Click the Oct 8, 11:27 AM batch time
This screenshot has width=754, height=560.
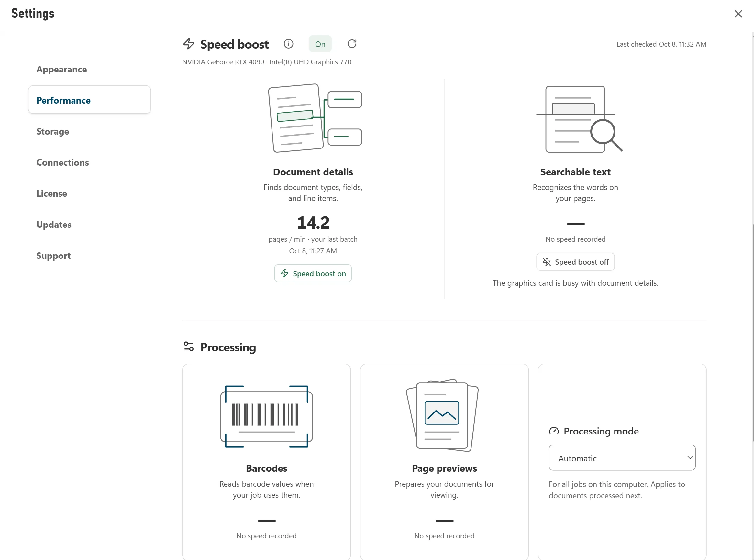(x=313, y=251)
